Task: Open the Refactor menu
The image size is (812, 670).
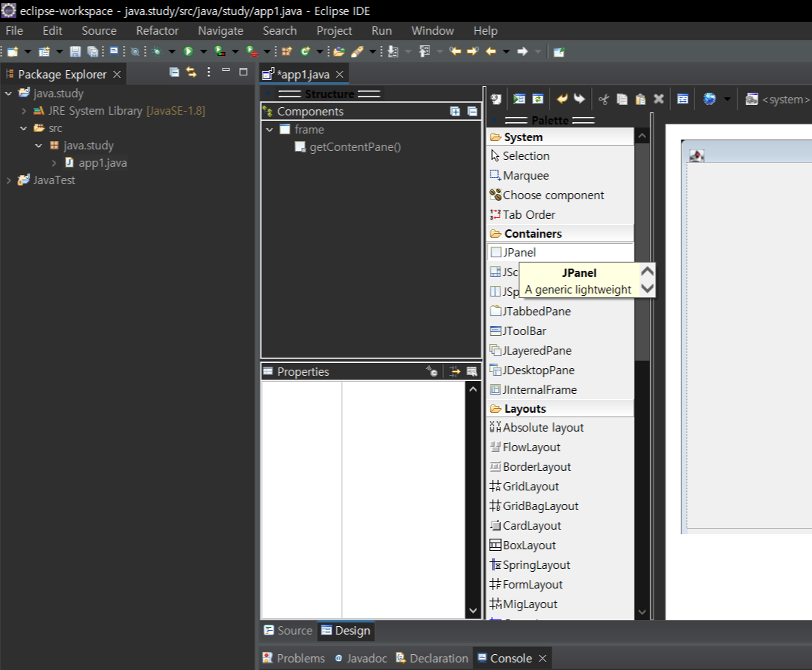Action: pos(158,30)
